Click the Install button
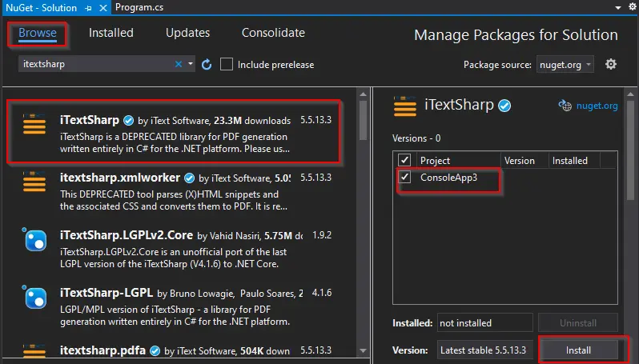 (x=578, y=350)
